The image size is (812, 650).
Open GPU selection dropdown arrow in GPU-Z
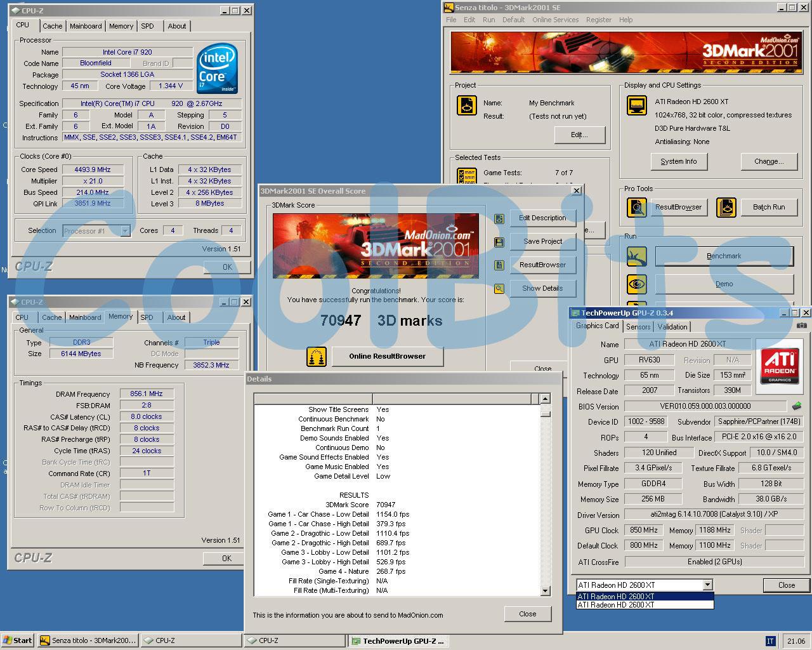click(x=708, y=585)
